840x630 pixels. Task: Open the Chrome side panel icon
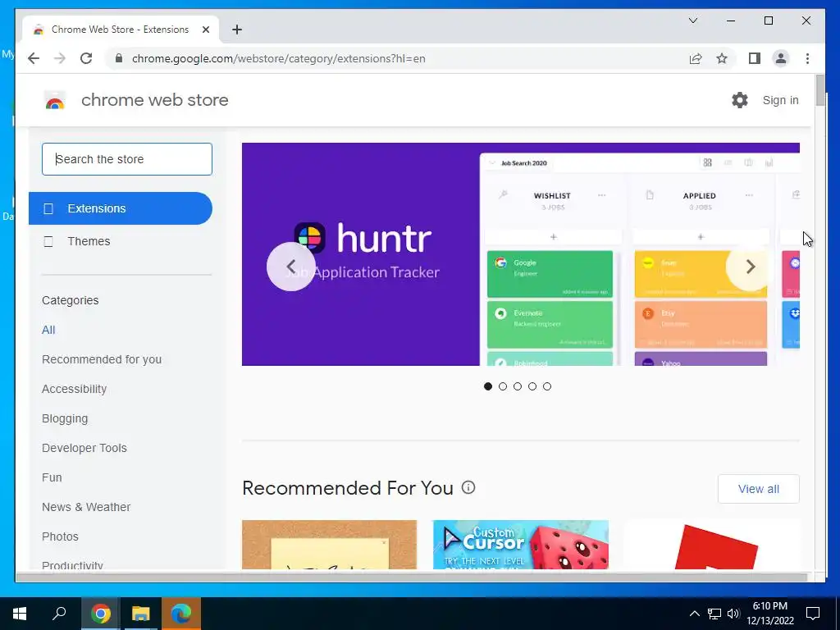coord(755,58)
